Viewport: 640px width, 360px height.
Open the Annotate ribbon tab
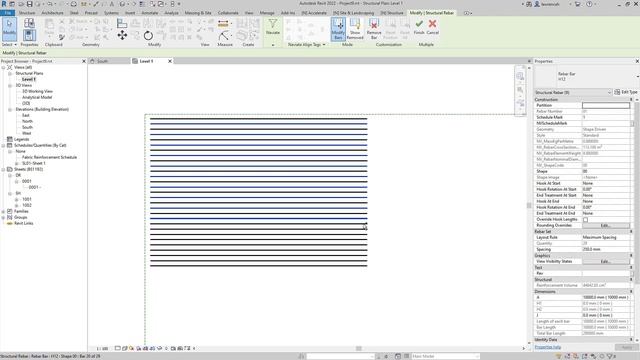coord(149,13)
